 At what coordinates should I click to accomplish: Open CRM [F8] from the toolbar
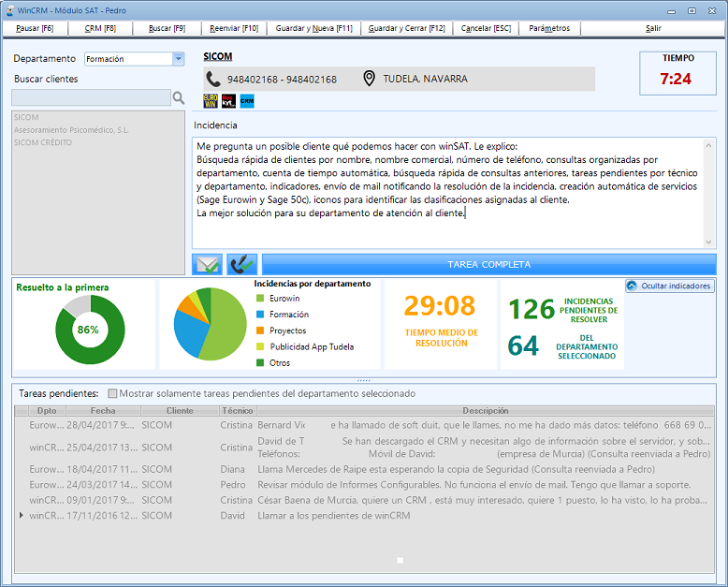pos(100,28)
